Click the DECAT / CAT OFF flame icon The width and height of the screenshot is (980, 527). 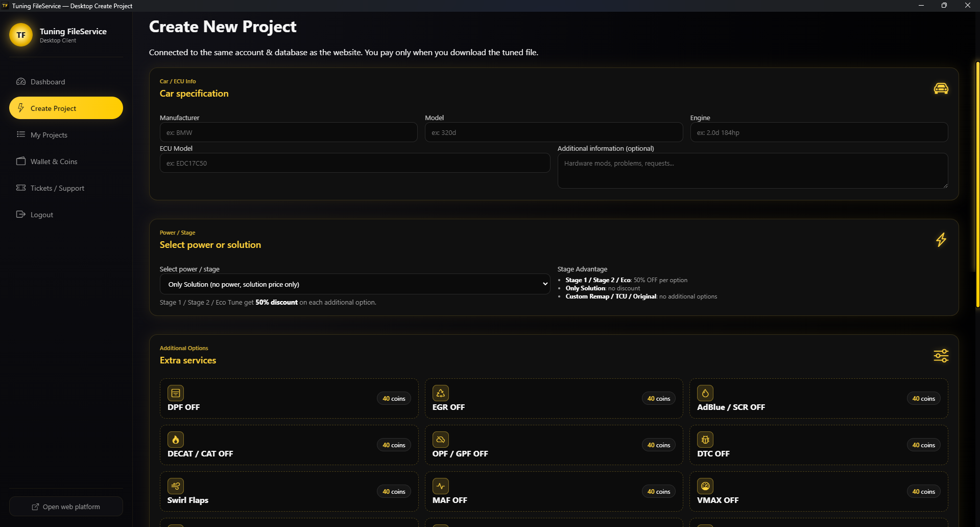pos(176,440)
